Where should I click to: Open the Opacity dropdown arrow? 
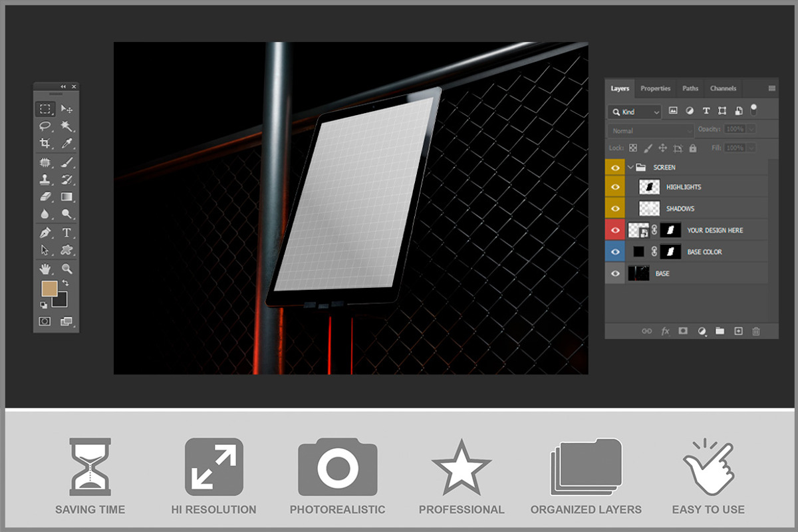click(x=751, y=129)
